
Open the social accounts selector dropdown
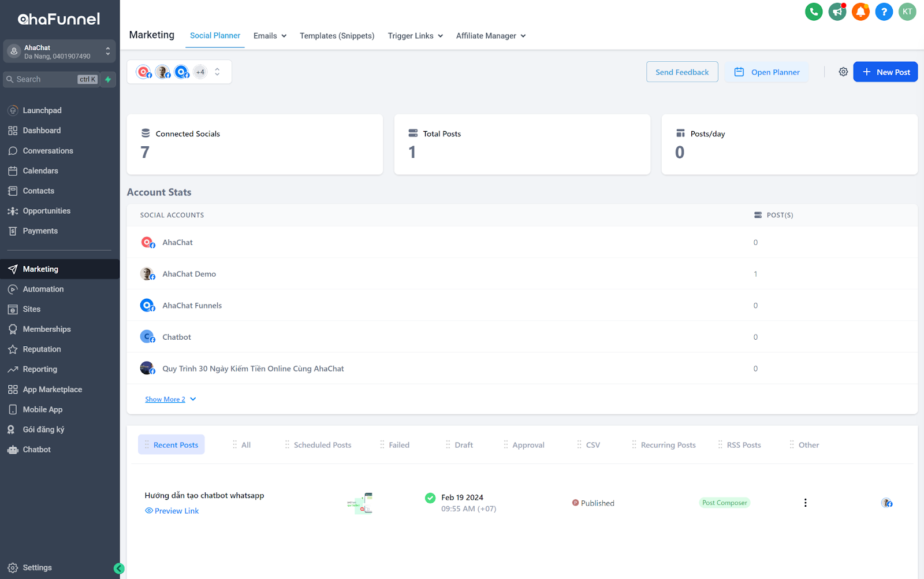(179, 72)
